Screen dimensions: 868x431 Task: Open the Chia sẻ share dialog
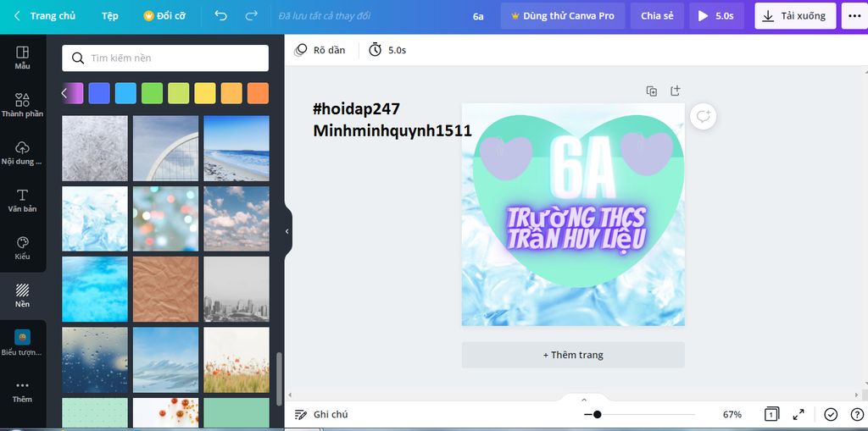coord(657,16)
